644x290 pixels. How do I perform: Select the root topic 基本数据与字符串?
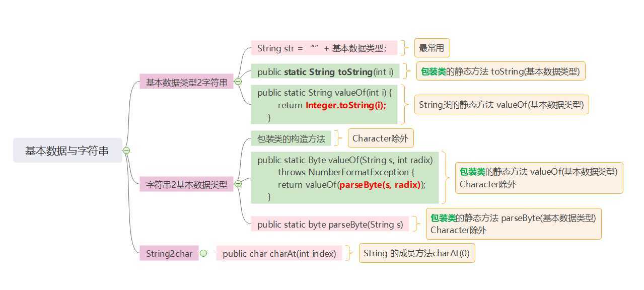[67, 151]
